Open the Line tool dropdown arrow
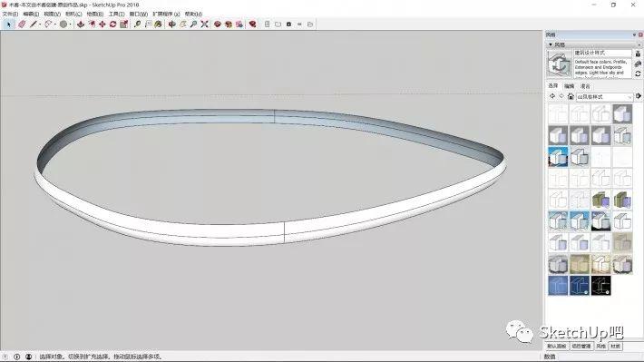This screenshot has width=644, height=362. (x=39, y=24)
